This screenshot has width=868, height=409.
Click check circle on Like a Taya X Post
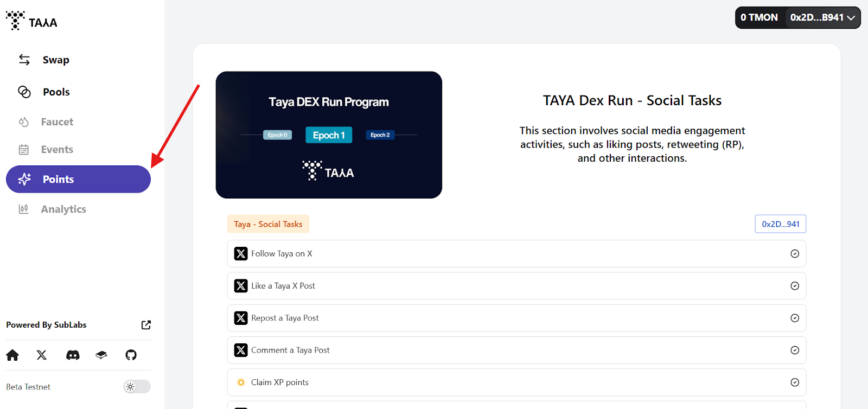(795, 286)
